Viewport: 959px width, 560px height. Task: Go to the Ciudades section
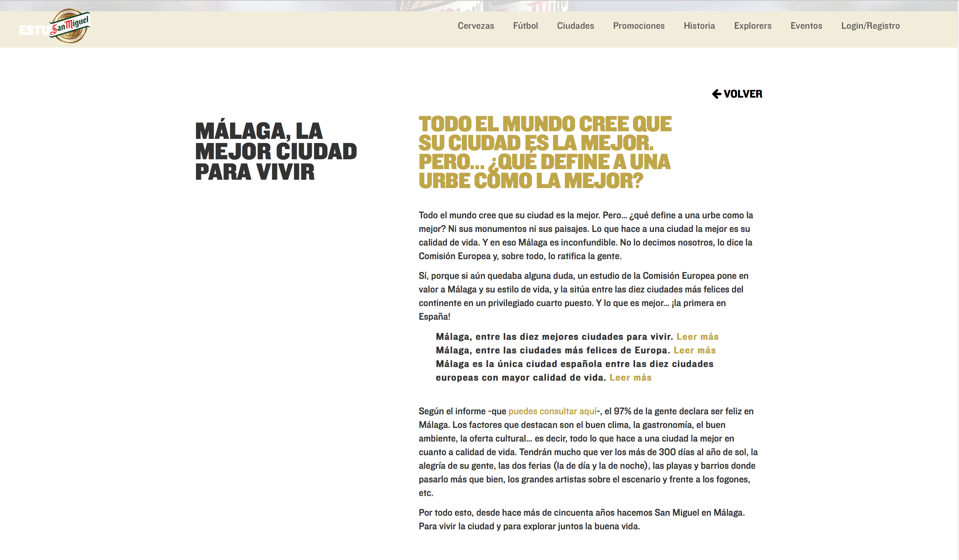click(x=575, y=26)
